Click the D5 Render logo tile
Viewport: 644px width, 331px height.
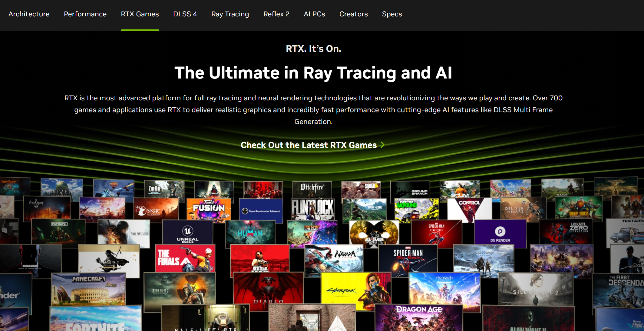(500, 233)
